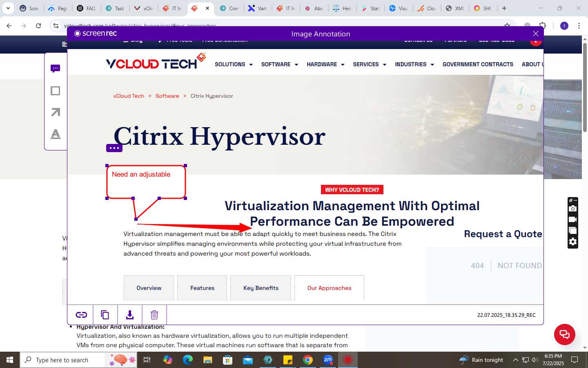Open Chrome extensions puzzle icon
Image resolution: width=588 pixels, height=368 pixels.
pyautogui.click(x=543, y=26)
